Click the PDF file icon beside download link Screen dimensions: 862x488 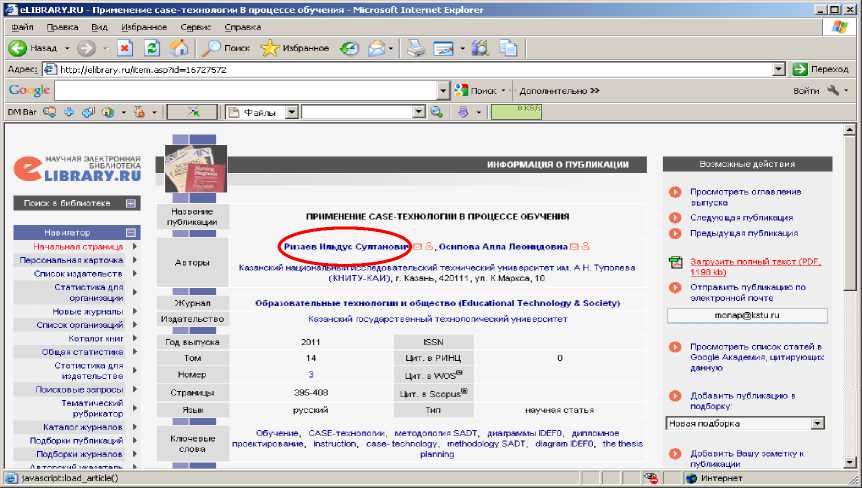tap(675, 264)
